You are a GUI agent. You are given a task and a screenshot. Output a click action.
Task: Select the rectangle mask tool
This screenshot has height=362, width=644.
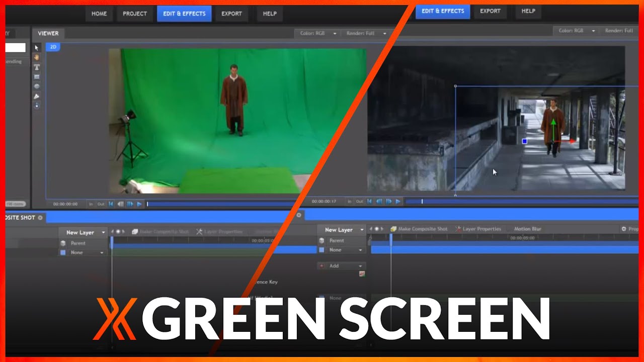[x=37, y=76]
